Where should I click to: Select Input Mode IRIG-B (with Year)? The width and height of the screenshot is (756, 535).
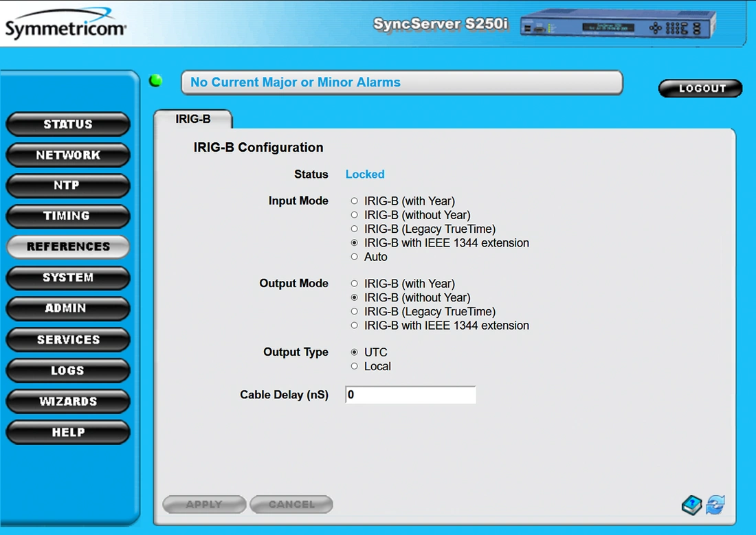pyautogui.click(x=355, y=201)
